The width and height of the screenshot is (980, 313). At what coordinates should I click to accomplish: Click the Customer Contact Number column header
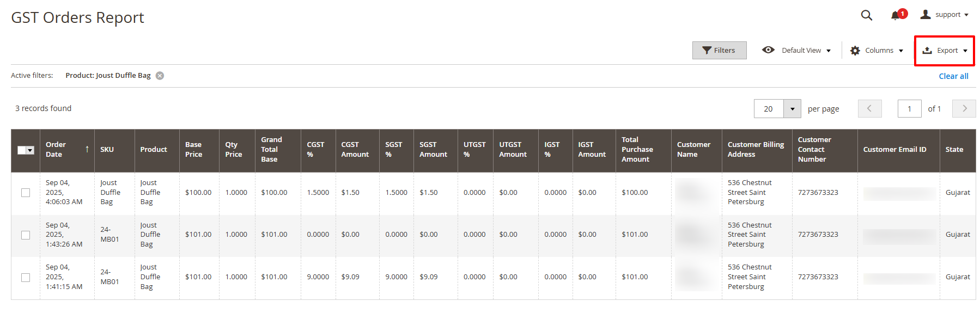[825, 150]
